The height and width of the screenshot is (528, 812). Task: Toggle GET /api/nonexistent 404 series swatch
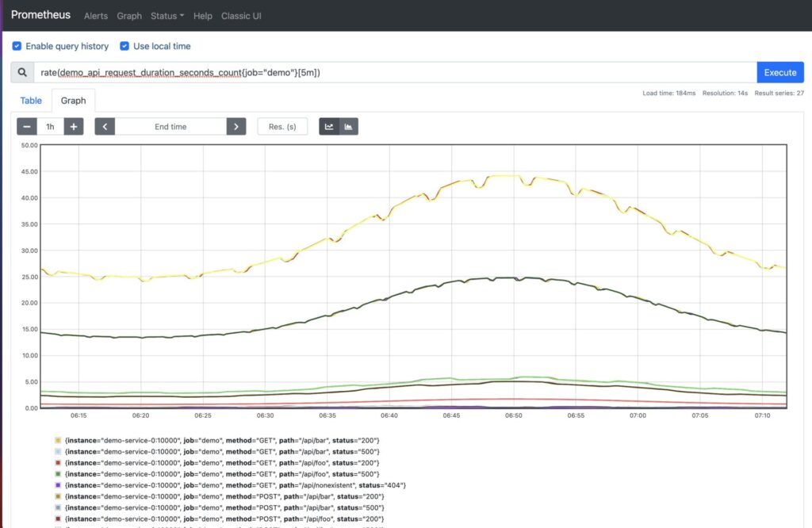tap(58, 485)
